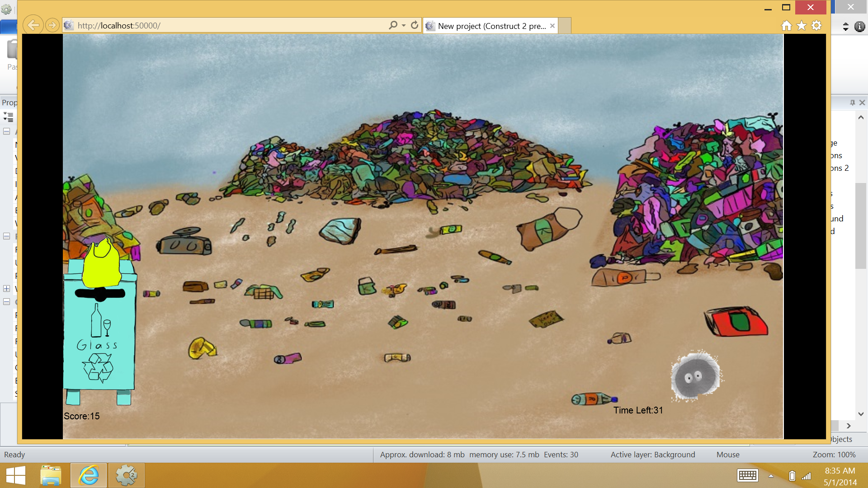Open Internet Explorer from the taskbar
This screenshot has height=488, width=868.
[x=89, y=475]
